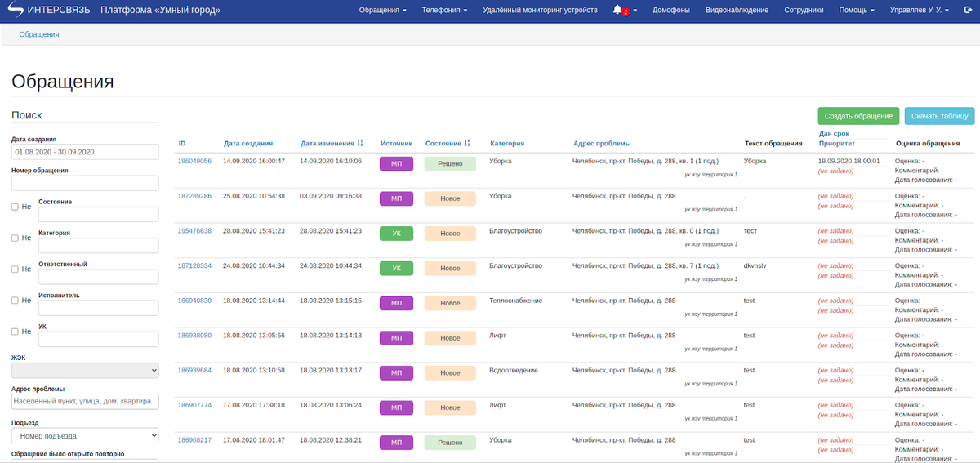Viewport: 980px width, 463px height.
Task: Sort by Категория column header
Action: 507,144
